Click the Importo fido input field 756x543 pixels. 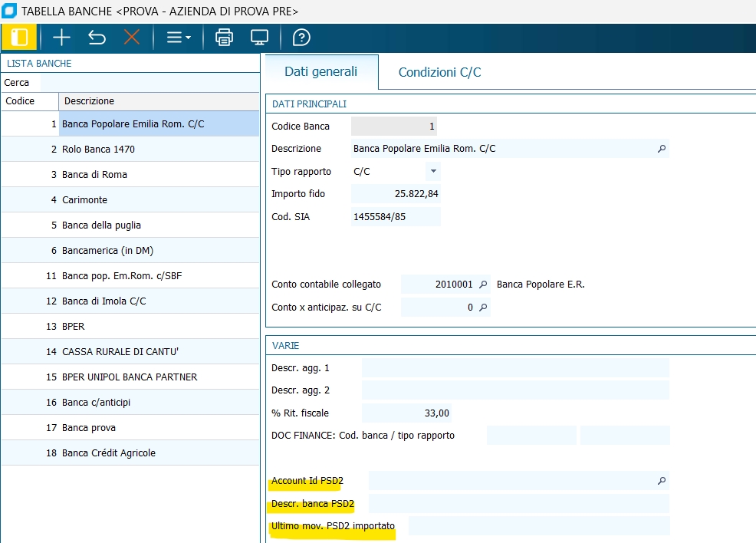point(396,194)
